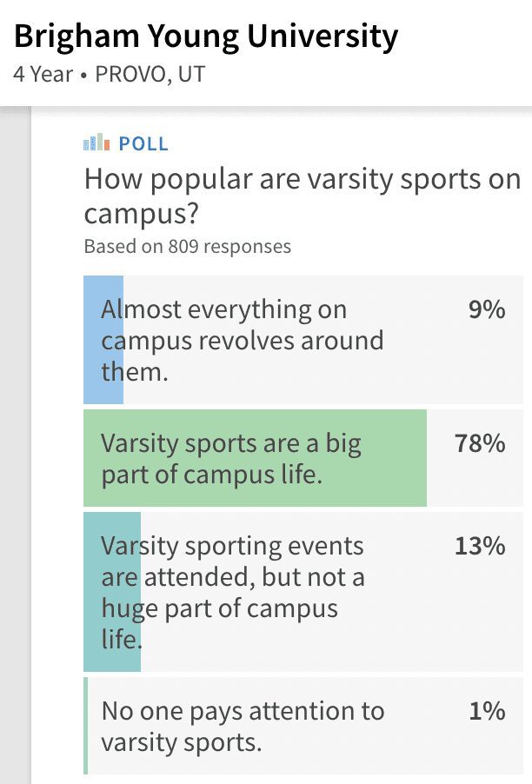Click the poll question about varsity sports

pos(303,196)
